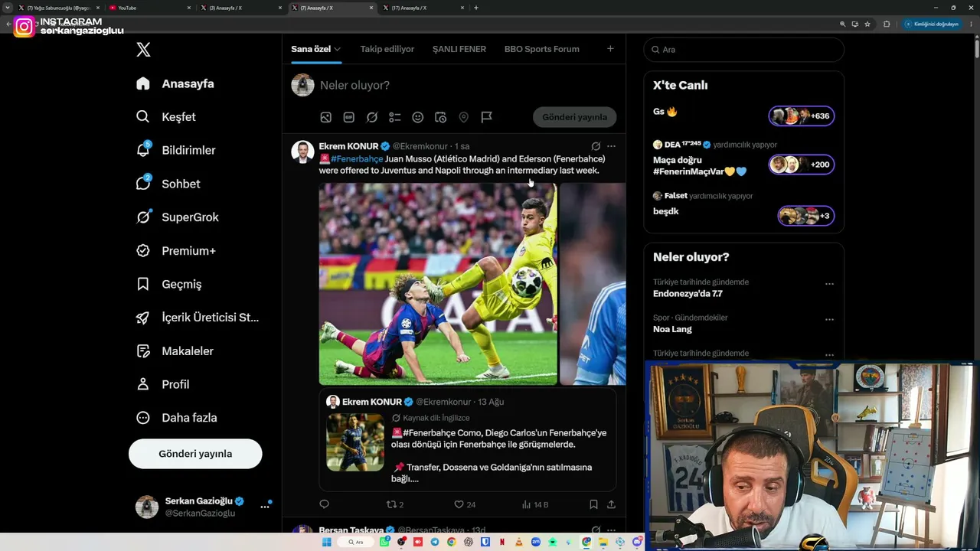Click the Grok icon in the composer toolbar
Screen dimensions: 980x551
372,117
